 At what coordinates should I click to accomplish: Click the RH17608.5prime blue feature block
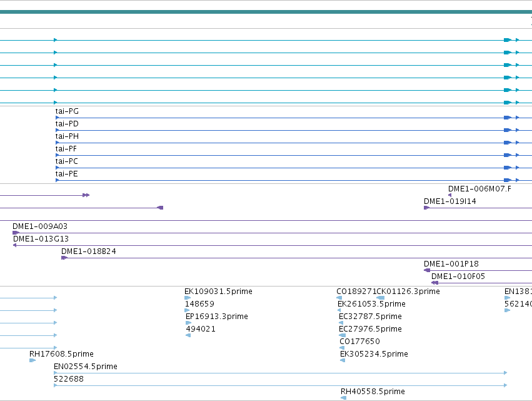33,360
